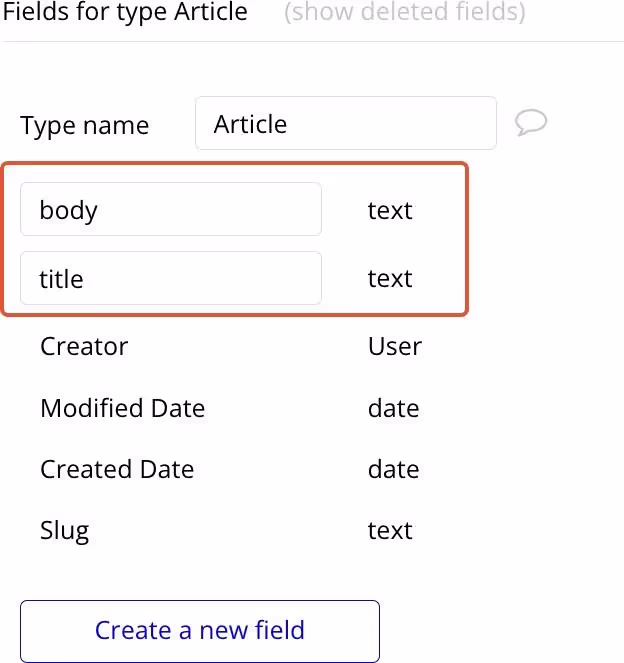Click the orange highlight frame around custom fields
This screenshot has width=624, height=663.
(235, 163)
